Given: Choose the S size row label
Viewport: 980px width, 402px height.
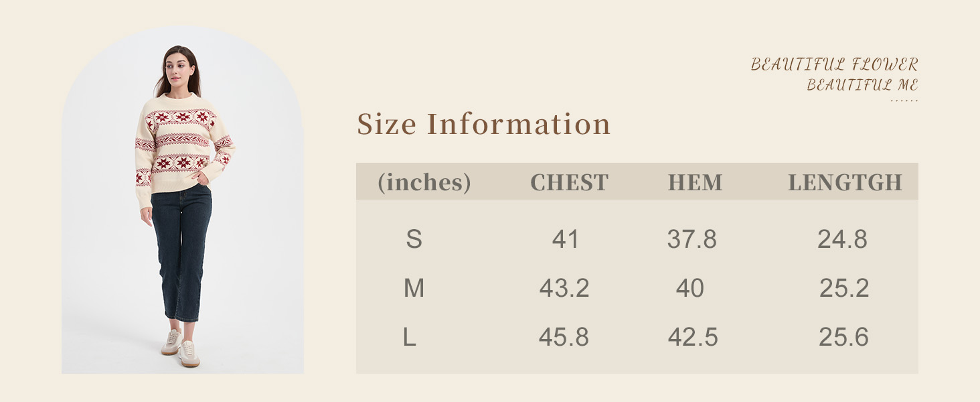Looking at the screenshot, I should point(414,239).
